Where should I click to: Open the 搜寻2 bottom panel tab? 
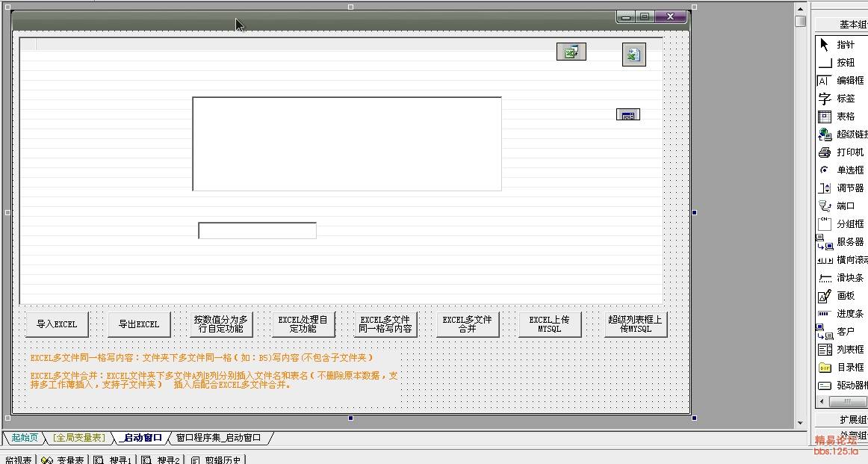[x=161, y=460]
